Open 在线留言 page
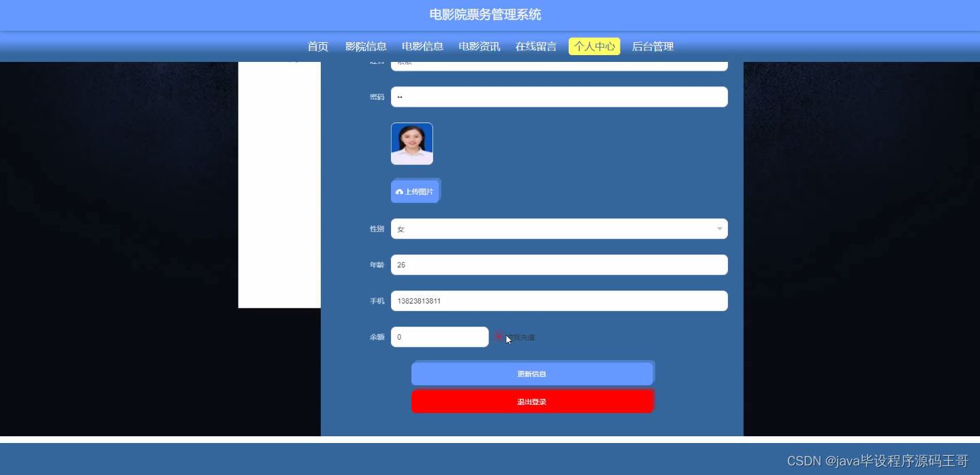980x475 pixels. pos(536,46)
